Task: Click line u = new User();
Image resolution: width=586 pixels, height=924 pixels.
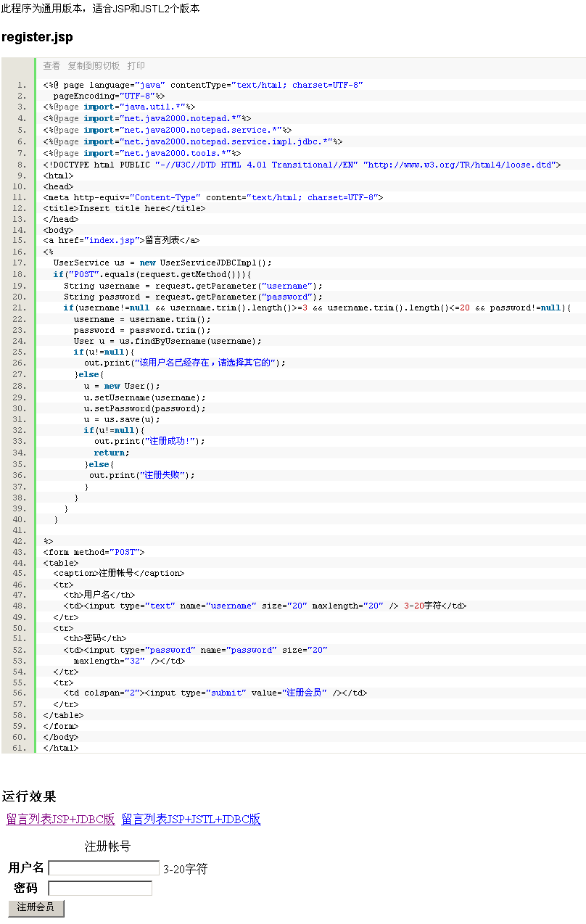Action: 122,386
